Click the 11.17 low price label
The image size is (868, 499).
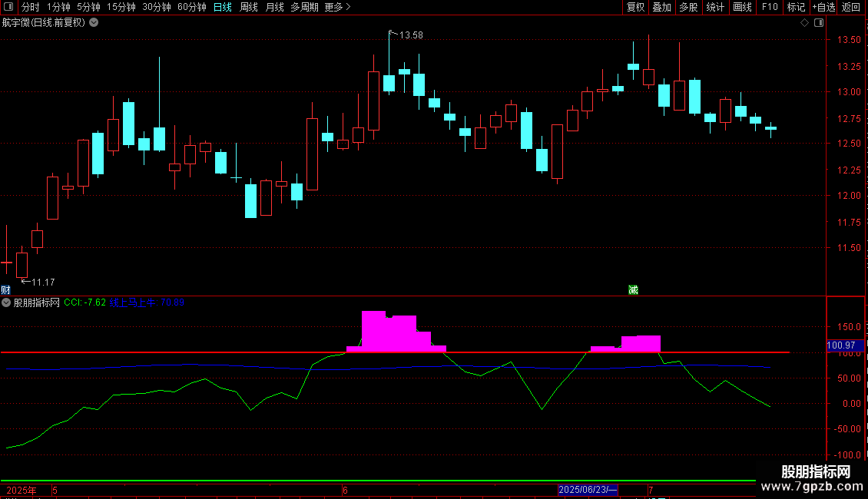click(x=43, y=283)
